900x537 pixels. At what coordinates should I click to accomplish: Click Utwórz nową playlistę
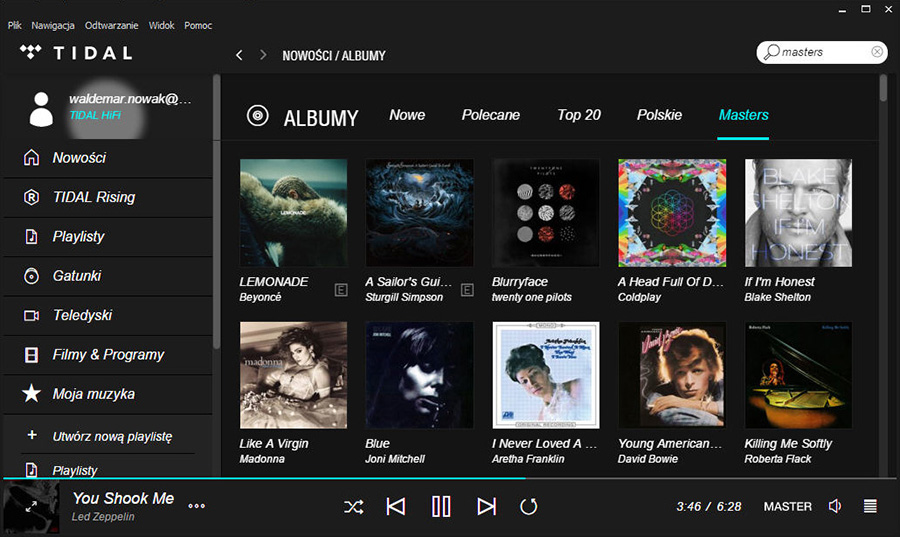click(112, 437)
